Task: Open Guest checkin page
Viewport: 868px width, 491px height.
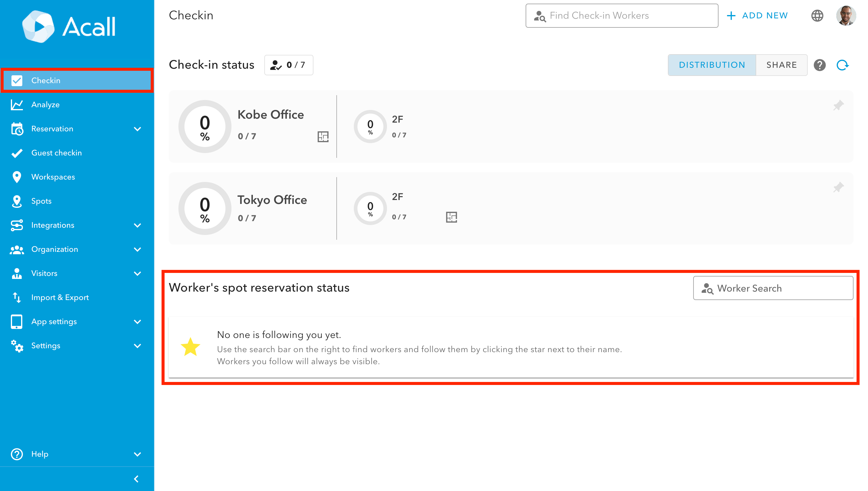Action: click(x=56, y=152)
